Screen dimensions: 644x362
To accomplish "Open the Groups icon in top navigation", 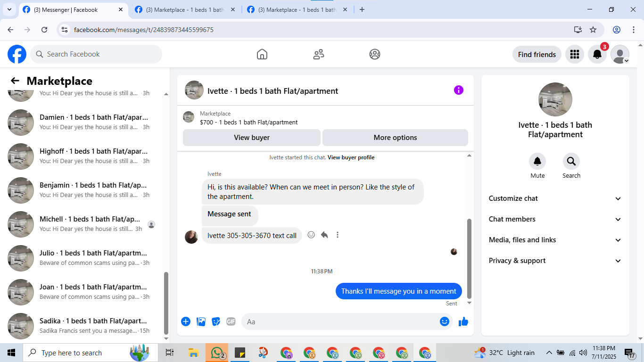I will 375,54.
